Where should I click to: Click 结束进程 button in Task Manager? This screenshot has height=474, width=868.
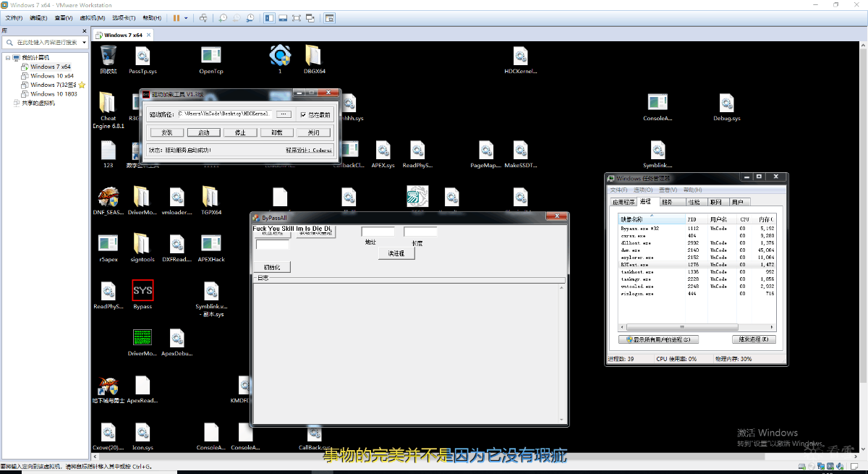(754, 339)
